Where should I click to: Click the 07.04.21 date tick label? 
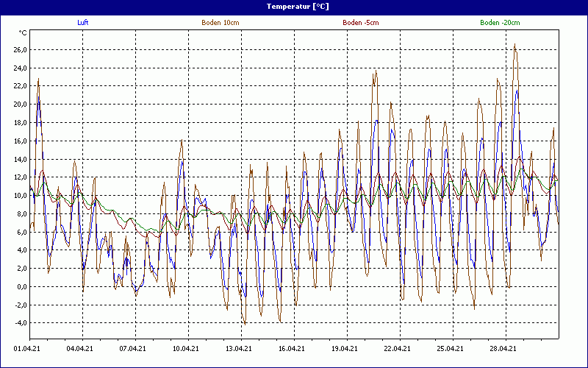(x=133, y=349)
